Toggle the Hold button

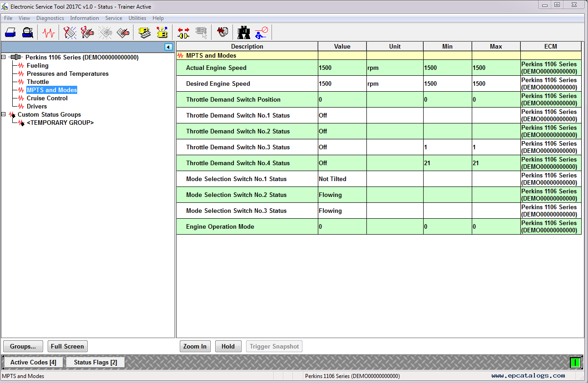click(x=228, y=346)
